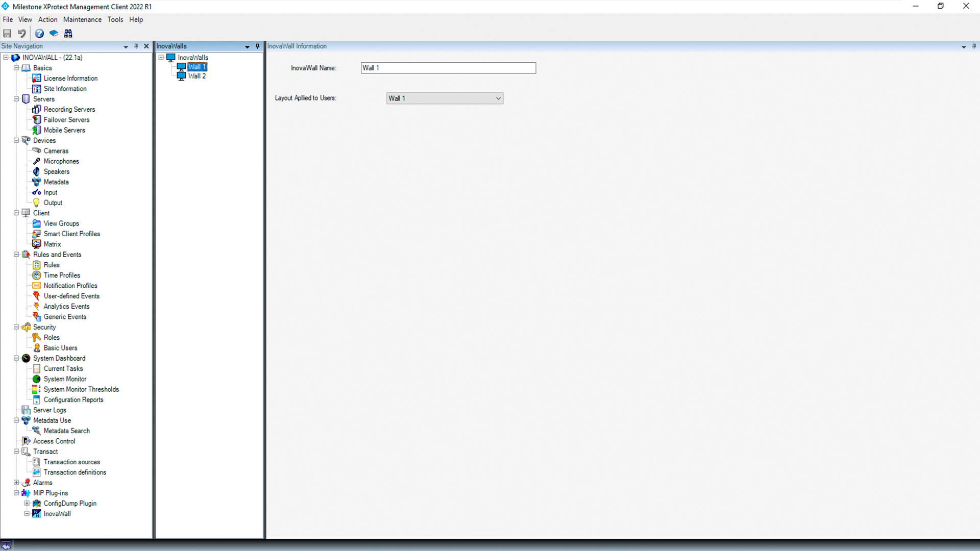Click the Save toolbar icon

tap(7, 34)
